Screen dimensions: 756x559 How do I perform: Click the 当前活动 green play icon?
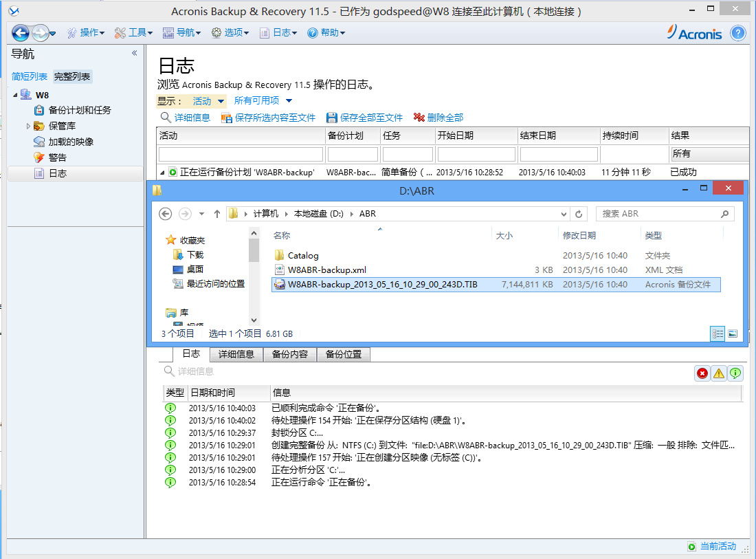(x=692, y=547)
